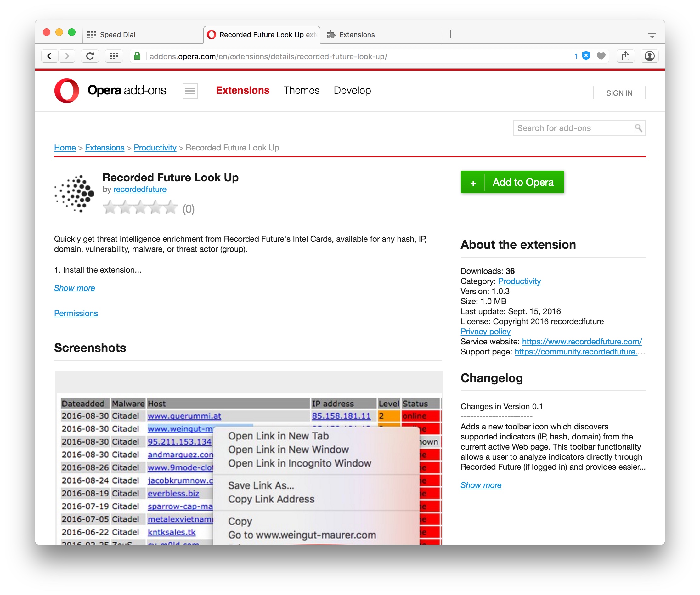Bookmark page with the heart icon
The height and width of the screenshot is (595, 700).
coord(601,56)
